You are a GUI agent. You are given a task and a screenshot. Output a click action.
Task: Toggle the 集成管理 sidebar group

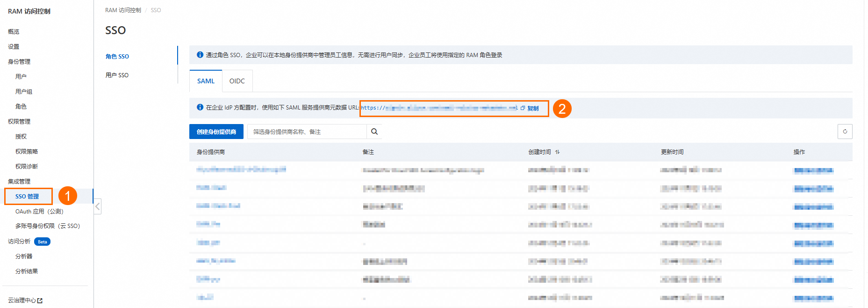pos(19,182)
